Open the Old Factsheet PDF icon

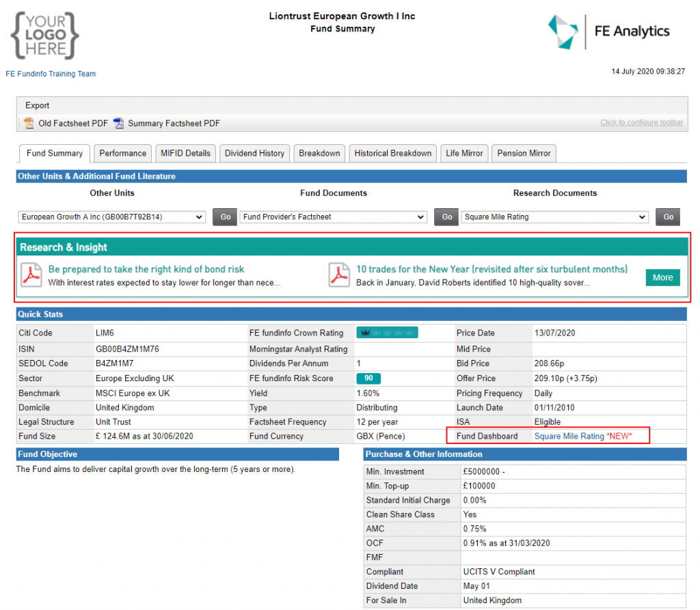(27, 123)
